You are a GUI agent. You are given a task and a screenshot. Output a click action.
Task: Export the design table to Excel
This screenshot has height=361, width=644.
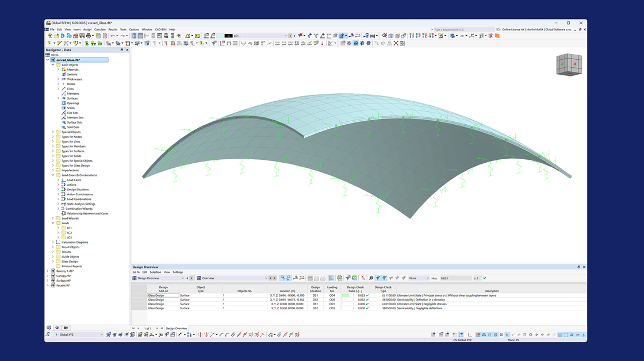pos(354,278)
